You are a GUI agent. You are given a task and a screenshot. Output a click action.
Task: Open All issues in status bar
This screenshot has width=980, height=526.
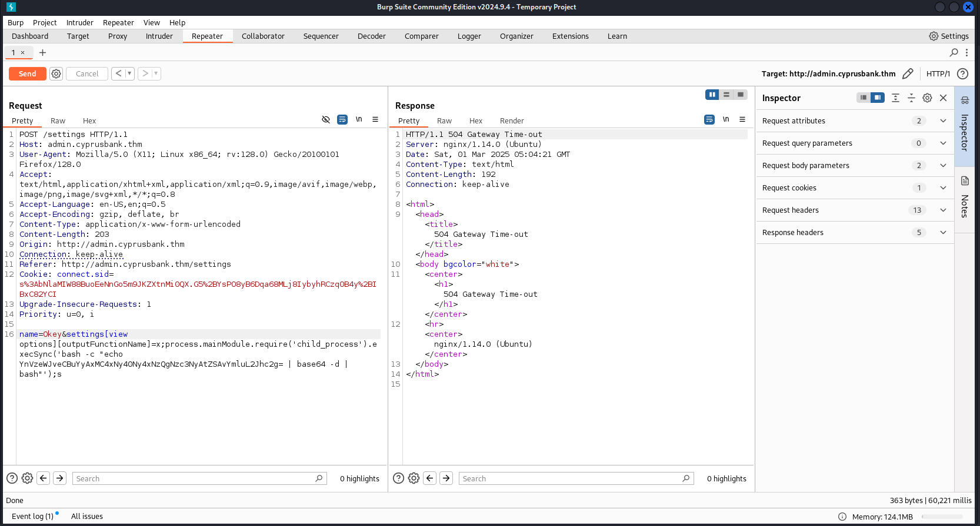click(x=87, y=516)
